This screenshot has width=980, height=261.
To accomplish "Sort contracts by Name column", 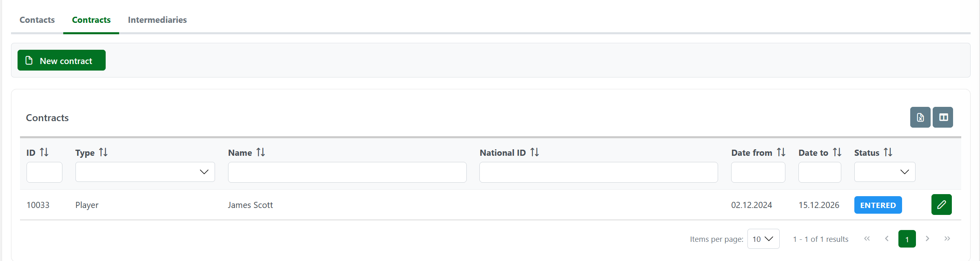I will 261,153.
